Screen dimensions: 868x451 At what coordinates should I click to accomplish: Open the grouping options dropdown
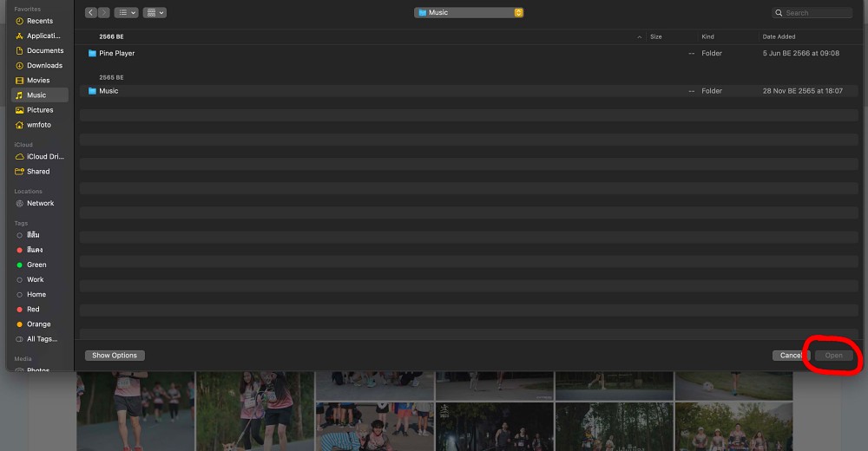(x=155, y=13)
